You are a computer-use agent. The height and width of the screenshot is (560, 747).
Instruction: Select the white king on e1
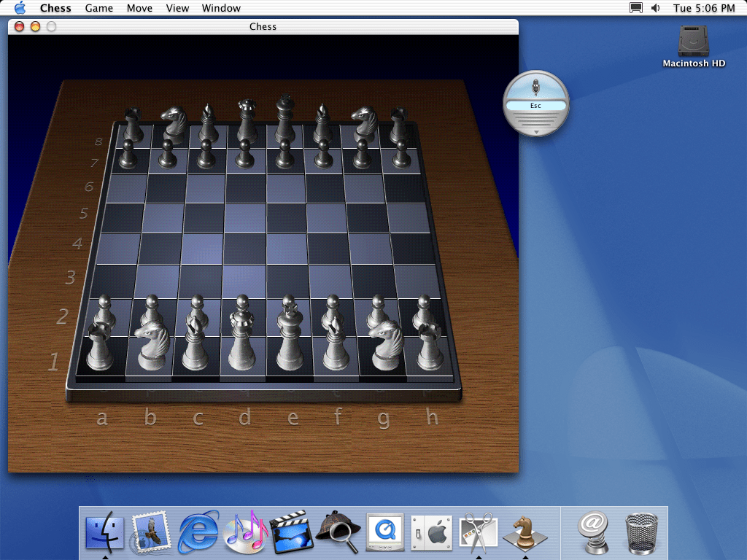[290, 343]
